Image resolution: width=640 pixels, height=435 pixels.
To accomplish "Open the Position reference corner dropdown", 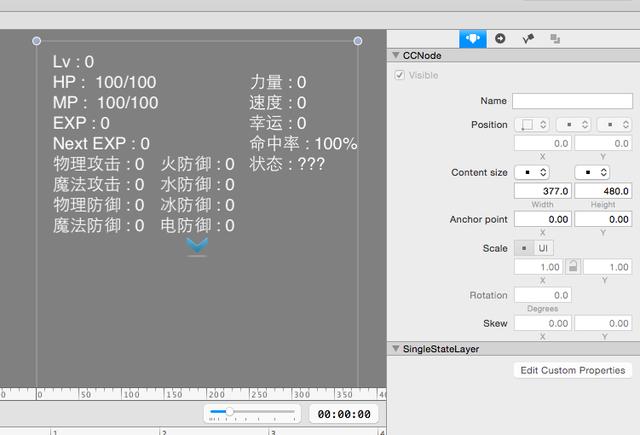I will coord(532,125).
